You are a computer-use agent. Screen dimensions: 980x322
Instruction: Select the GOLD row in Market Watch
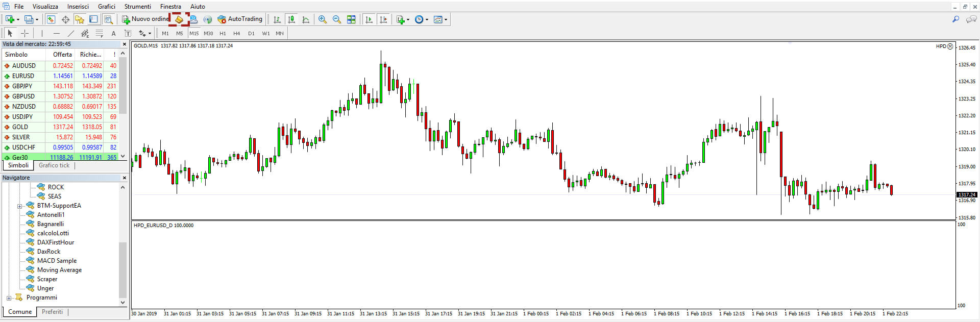point(60,127)
